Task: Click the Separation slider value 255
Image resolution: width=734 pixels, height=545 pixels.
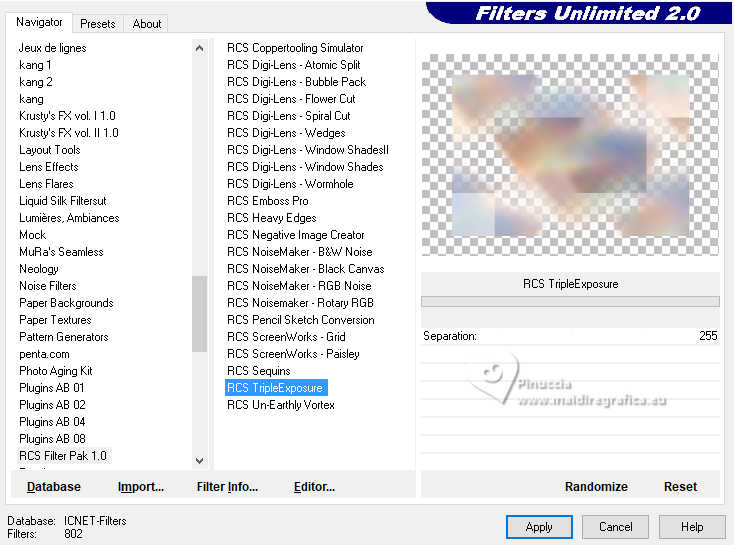Action: pyautogui.click(x=708, y=336)
